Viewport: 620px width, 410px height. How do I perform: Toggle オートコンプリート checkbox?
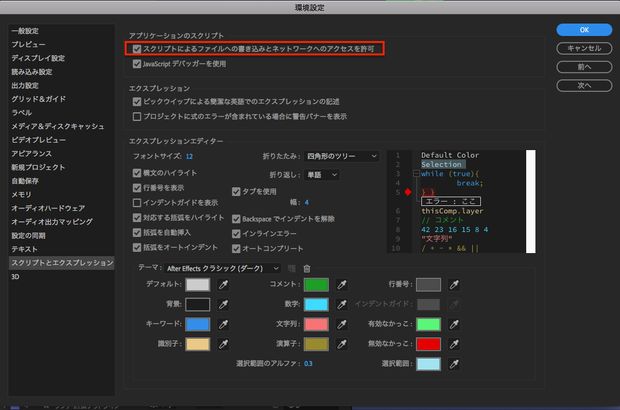click(236, 249)
